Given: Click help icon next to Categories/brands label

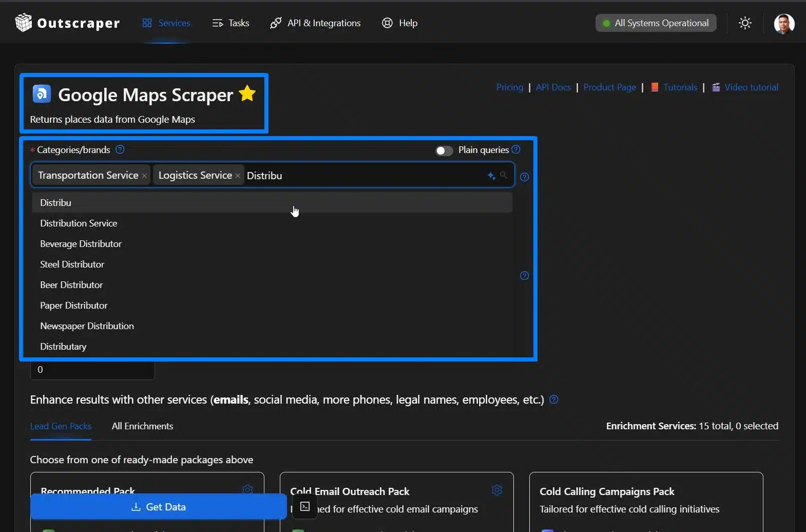Looking at the screenshot, I should pyautogui.click(x=120, y=149).
